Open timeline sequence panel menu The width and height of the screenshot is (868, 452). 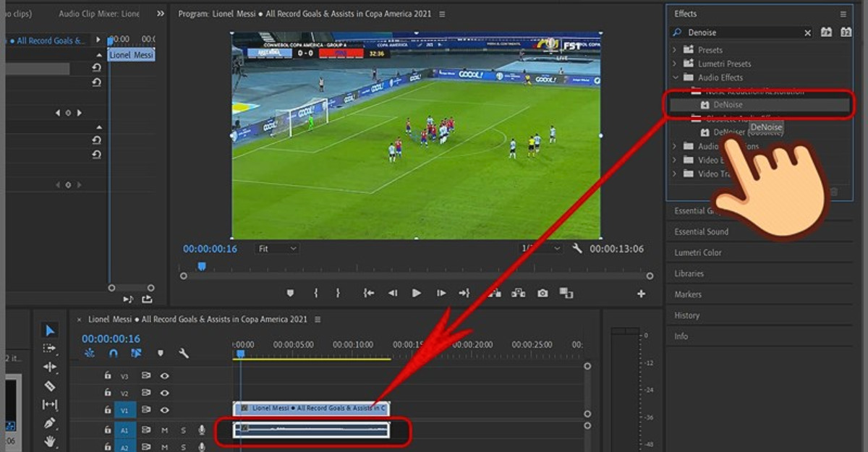tap(317, 319)
